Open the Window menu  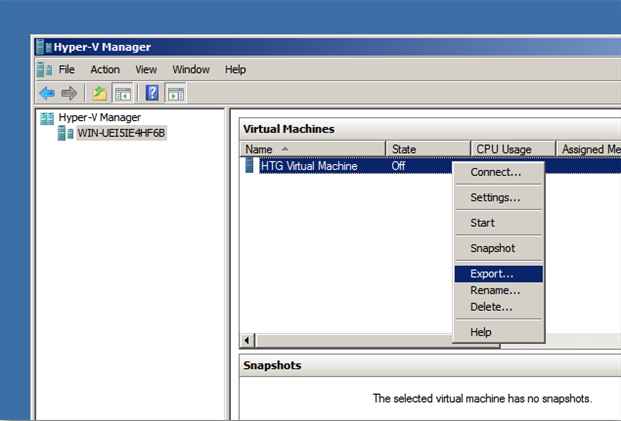pyautogui.click(x=191, y=70)
